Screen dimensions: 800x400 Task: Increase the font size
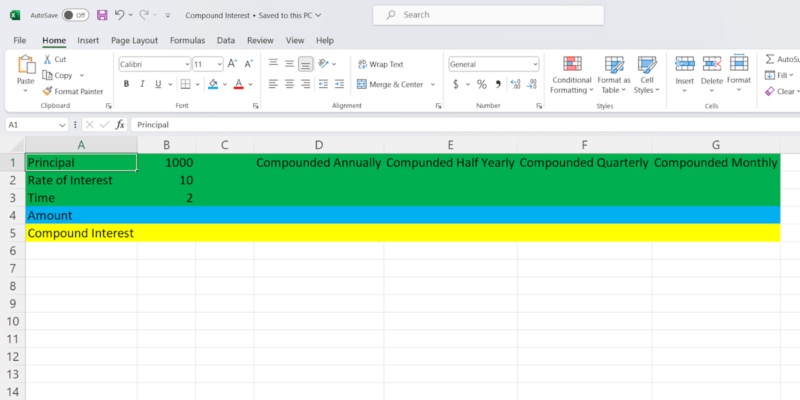point(232,64)
